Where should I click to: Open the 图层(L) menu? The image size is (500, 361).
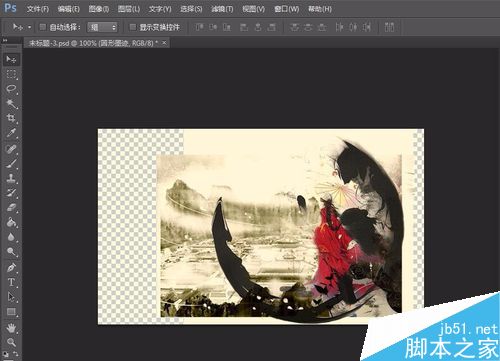tap(129, 9)
